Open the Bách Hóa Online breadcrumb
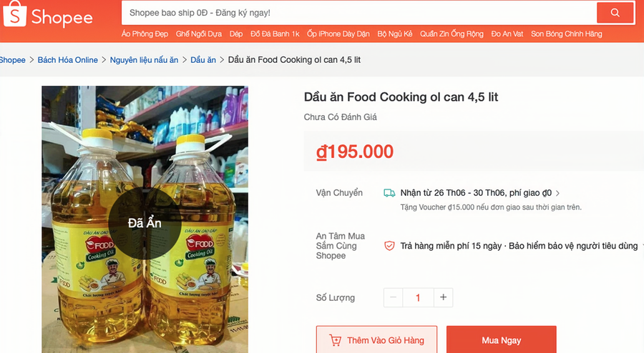The height and width of the screenshot is (353, 644). [x=68, y=60]
